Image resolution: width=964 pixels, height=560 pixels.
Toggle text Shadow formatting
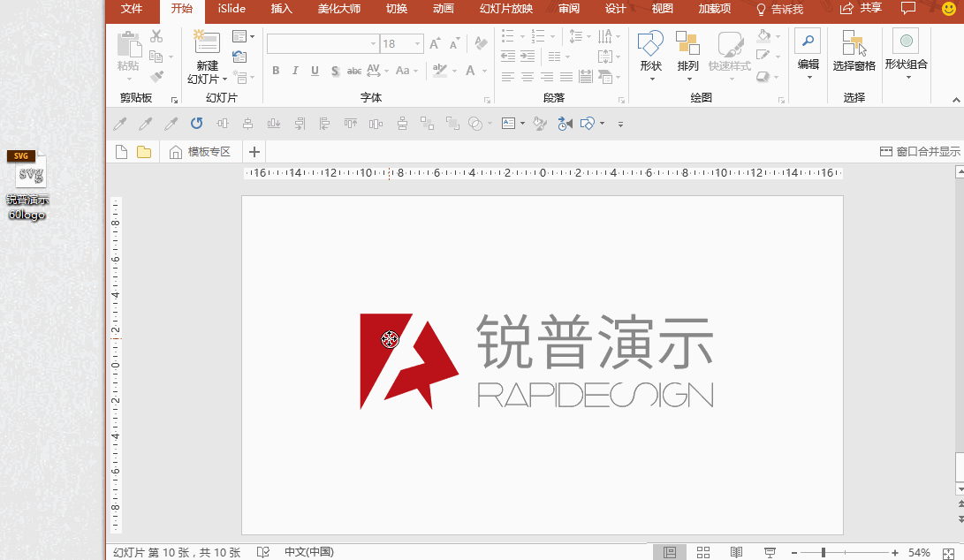[335, 71]
